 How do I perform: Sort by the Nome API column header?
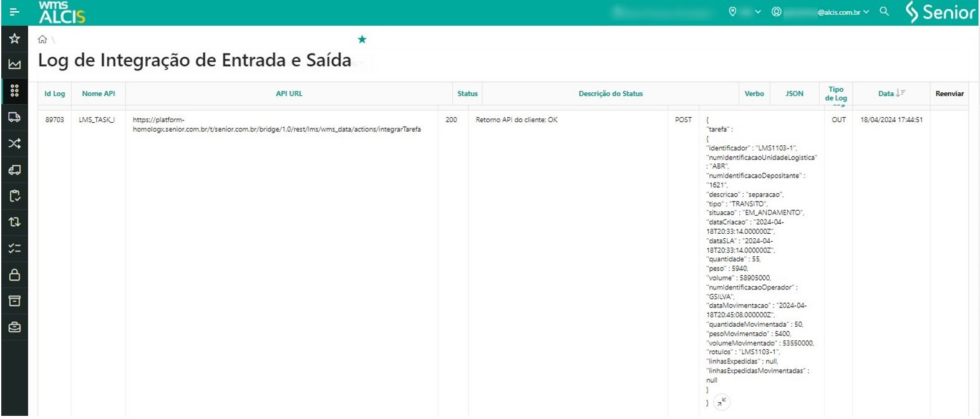point(99,94)
